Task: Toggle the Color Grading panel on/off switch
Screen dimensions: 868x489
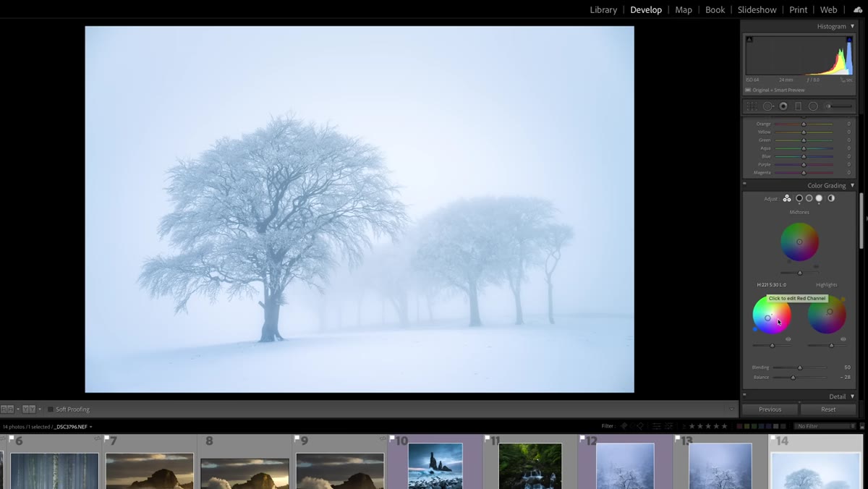Action: (x=745, y=184)
